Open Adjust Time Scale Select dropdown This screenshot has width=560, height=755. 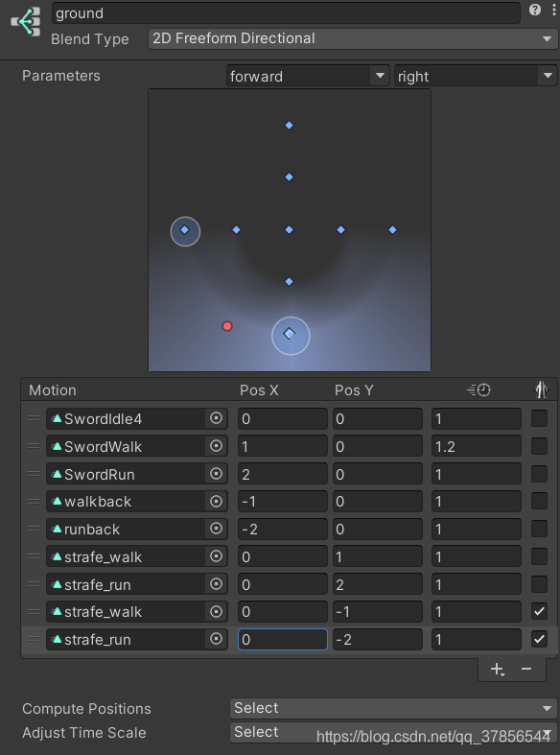pyautogui.click(x=393, y=732)
